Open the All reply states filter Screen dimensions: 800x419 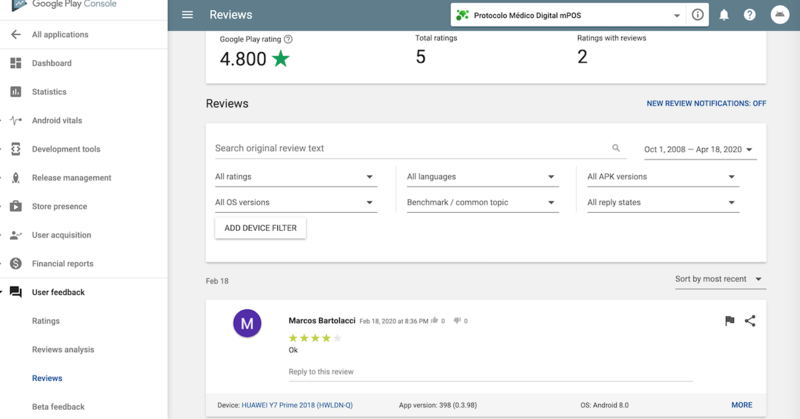coord(663,203)
